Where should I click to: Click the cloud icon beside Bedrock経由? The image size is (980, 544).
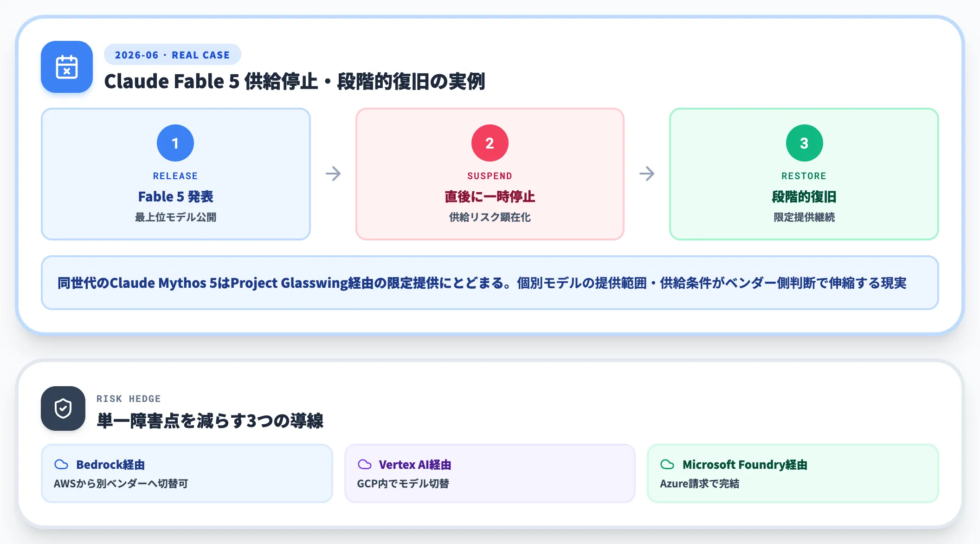pyautogui.click(x=61, y=464)
